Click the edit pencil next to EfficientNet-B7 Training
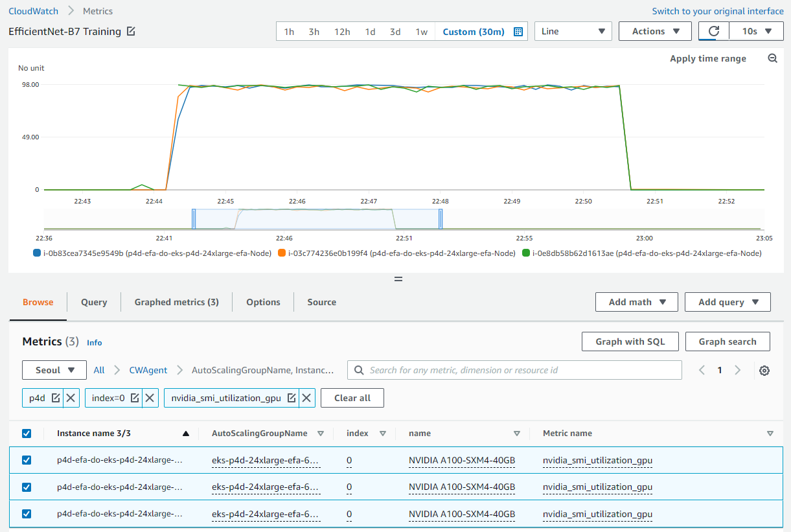The width and height of the screenshot is (791, 532). [131, 31]
